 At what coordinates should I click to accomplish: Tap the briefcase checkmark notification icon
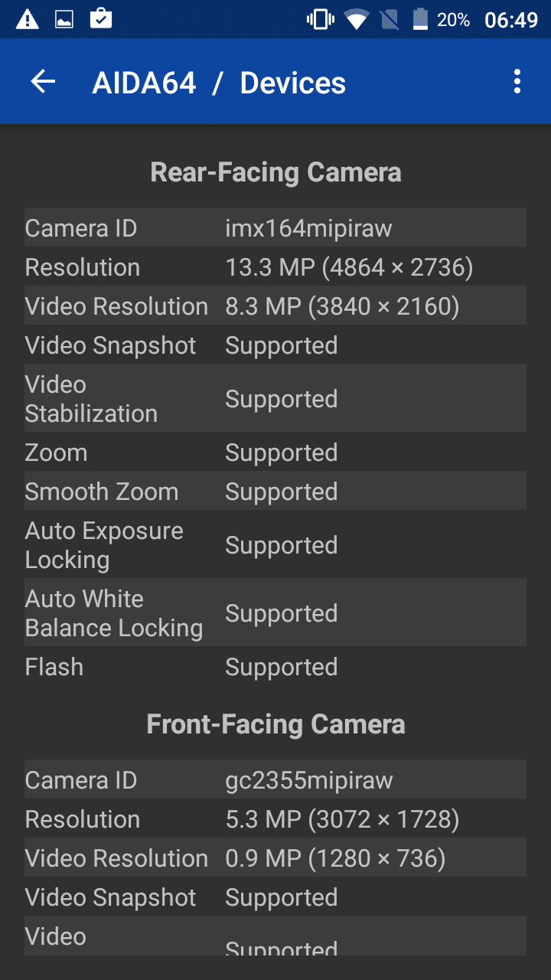101,19
